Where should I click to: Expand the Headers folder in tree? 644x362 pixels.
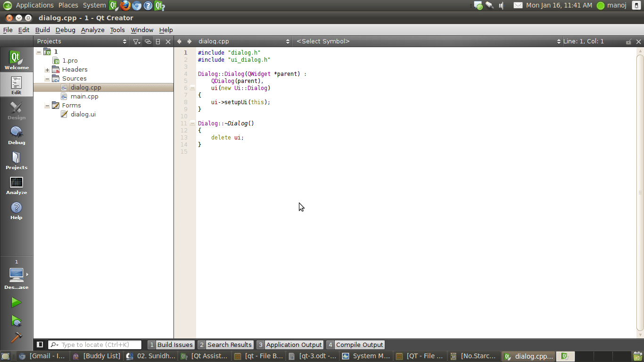coord(47,70)
